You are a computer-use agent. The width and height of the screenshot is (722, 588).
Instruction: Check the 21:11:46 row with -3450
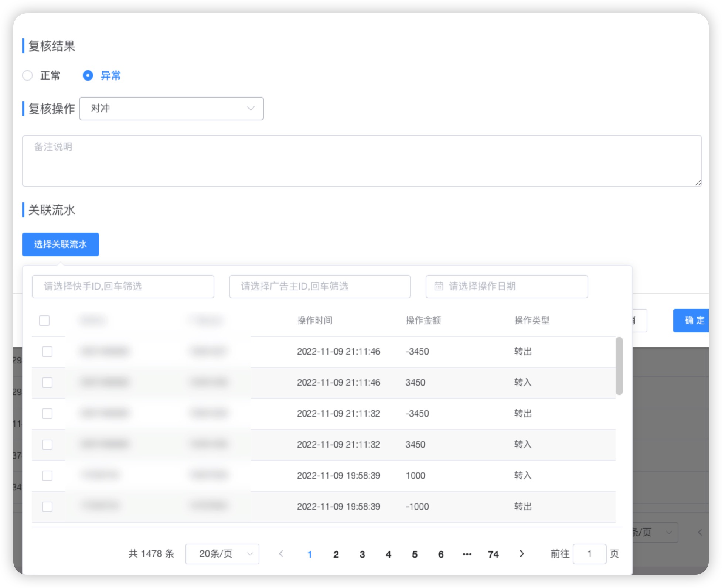click(x=47, y=351)
